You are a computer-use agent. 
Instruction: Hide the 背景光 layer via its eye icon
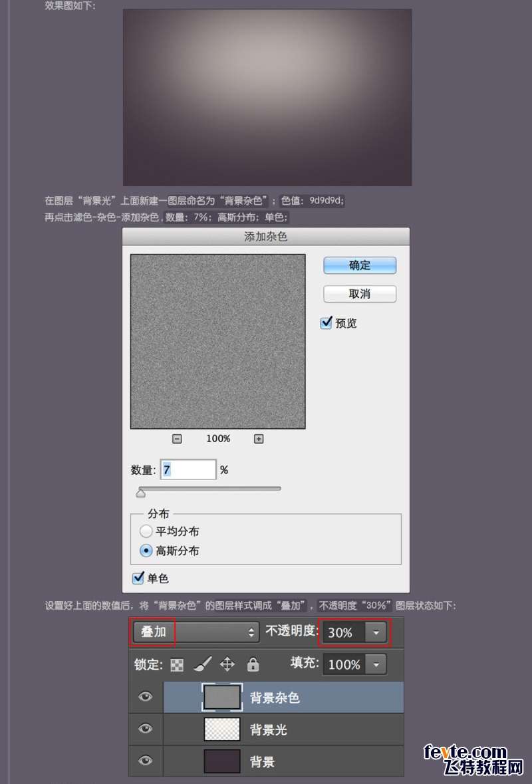[x=146, y=729]
